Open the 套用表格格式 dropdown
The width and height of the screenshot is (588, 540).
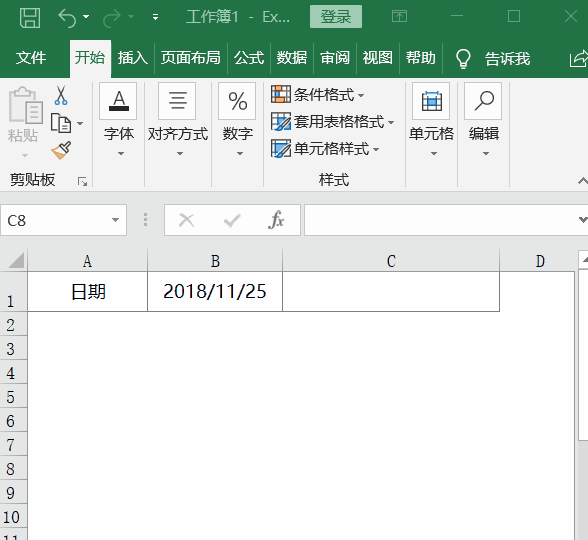333,122
